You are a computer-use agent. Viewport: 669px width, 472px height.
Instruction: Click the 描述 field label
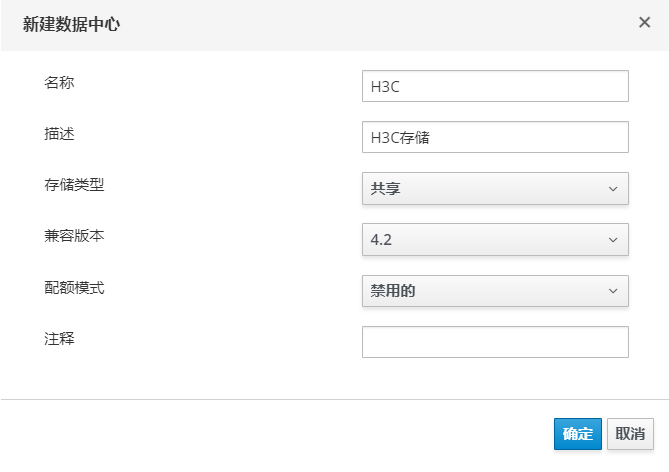(x=59, y=134)
